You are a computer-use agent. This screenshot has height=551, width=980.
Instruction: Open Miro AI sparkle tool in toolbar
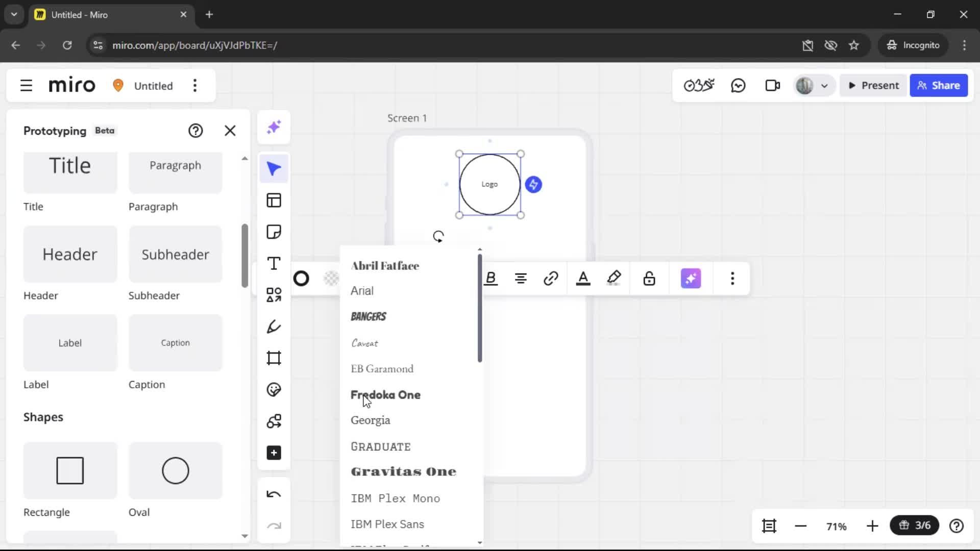[x=274, y=127]
